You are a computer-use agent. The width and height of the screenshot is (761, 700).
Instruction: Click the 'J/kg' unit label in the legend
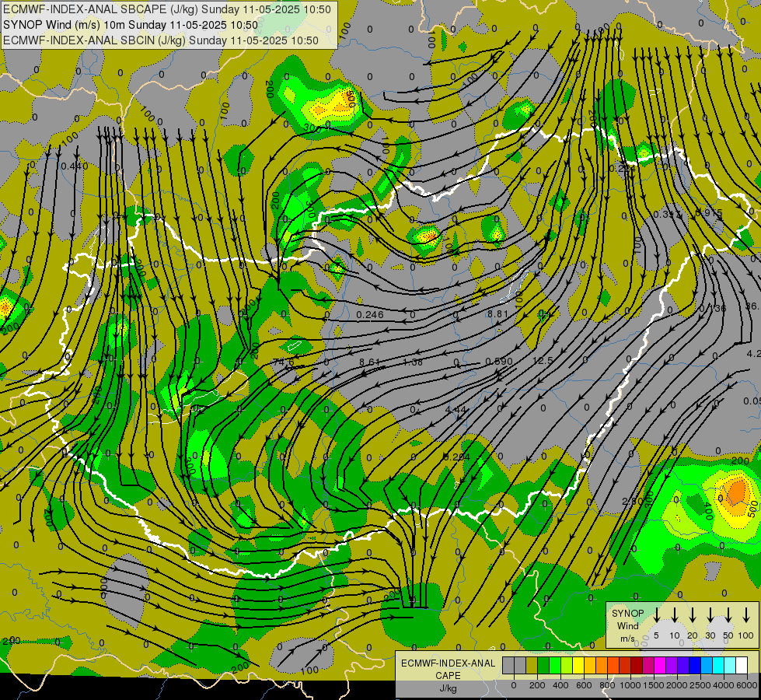(448, 688)
